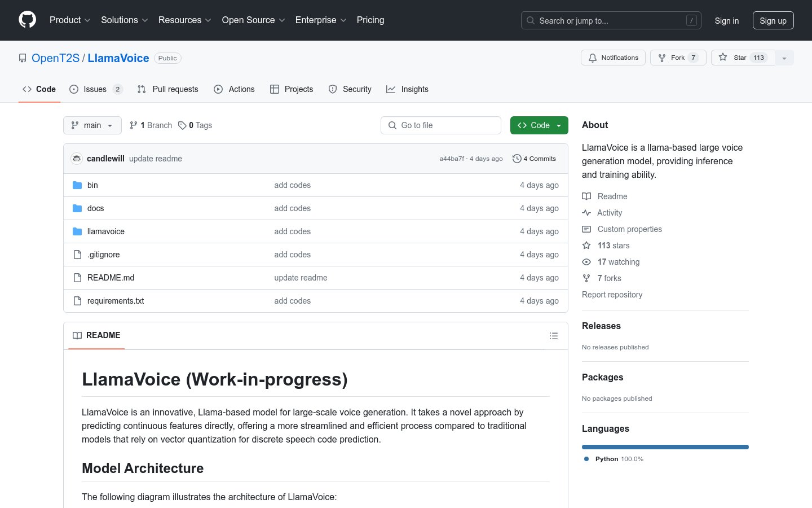Open the candlewill author name
This screenshot has width=812, height=508.
105,159
